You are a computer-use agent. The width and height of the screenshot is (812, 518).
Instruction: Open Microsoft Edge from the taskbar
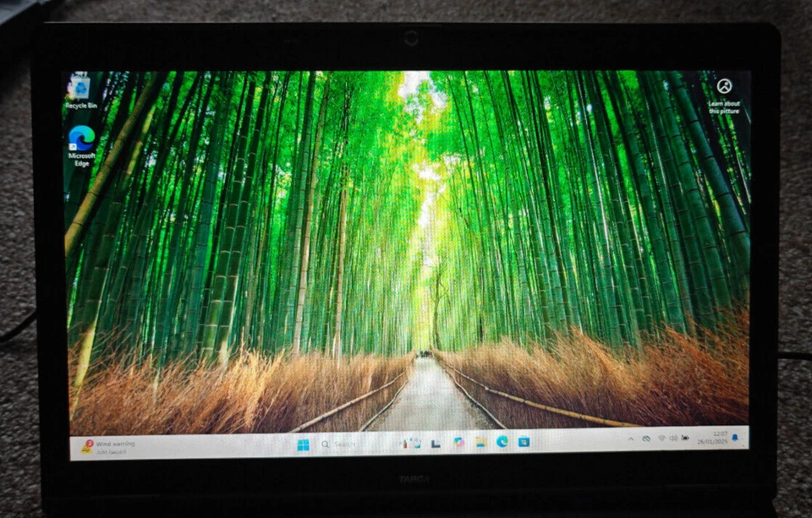click(503, 443)
